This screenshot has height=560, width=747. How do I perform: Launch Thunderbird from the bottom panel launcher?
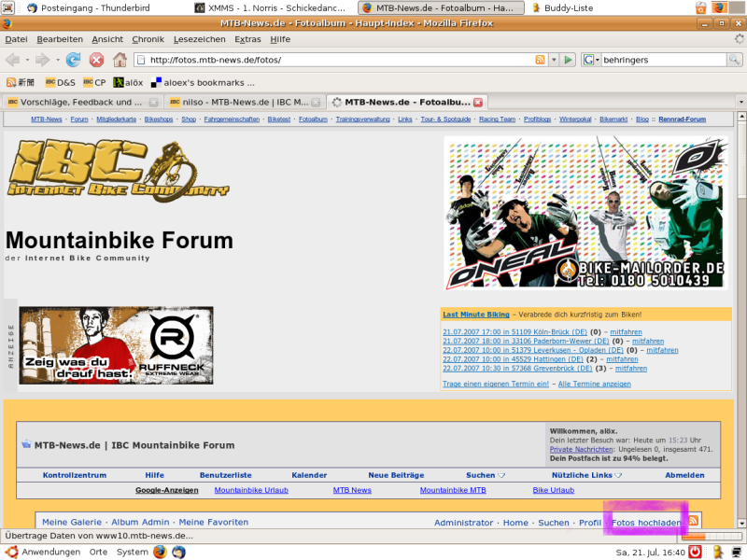tap(178, 552)
